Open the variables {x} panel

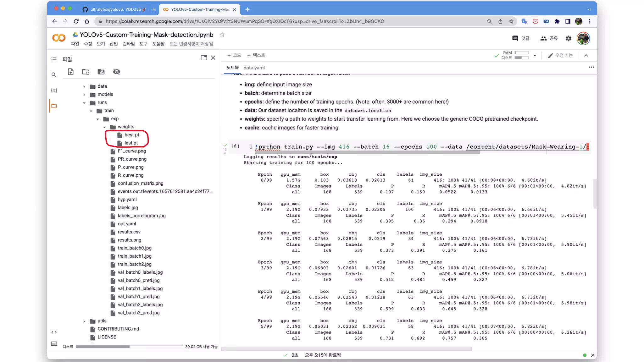[x=54, y=90]
